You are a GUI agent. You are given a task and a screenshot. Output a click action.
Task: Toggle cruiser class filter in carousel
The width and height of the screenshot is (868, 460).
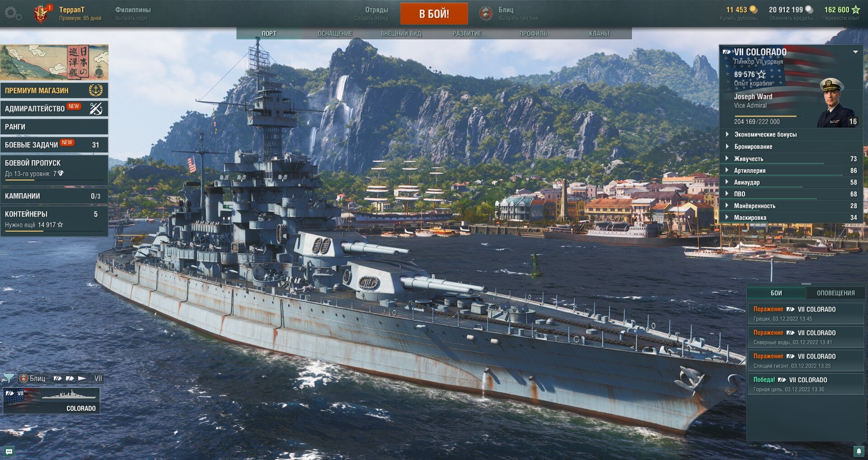click(x=70, y=378)
